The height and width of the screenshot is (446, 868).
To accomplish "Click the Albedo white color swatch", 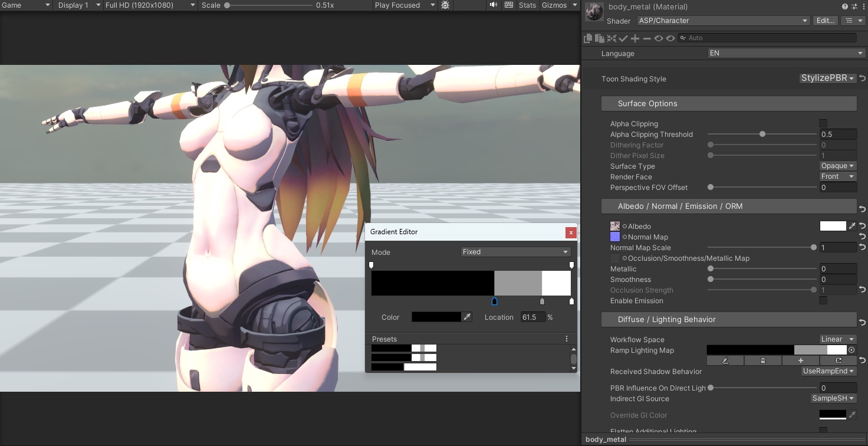I will [833, 226].
